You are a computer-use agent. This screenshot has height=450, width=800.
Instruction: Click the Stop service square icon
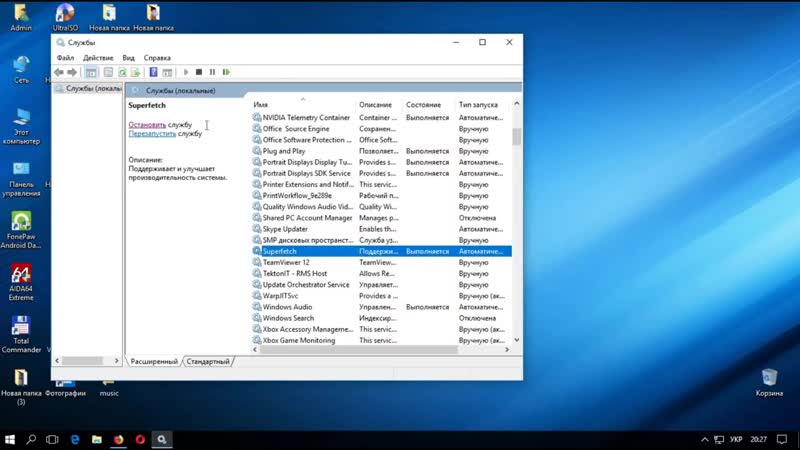(199, 72)
